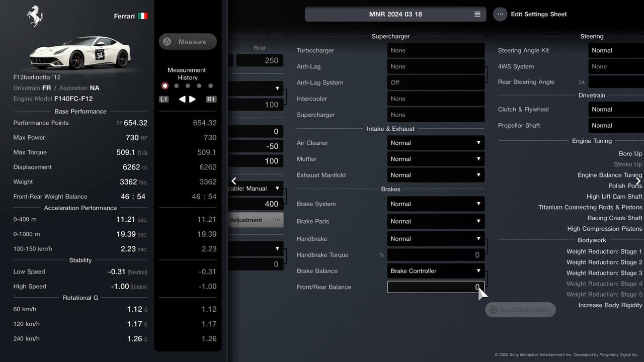
Task: Click the Supercharger None field
Action: pyautogui.click(x=436, y=115)
